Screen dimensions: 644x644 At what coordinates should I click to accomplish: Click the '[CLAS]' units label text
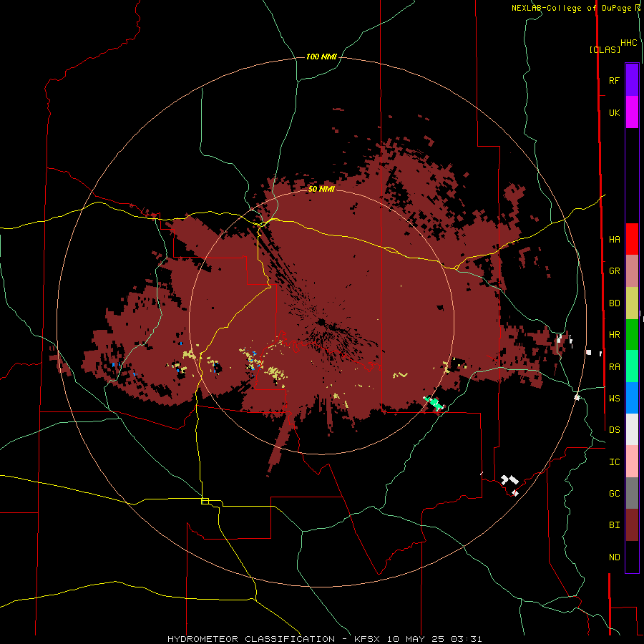click(605, 49)
